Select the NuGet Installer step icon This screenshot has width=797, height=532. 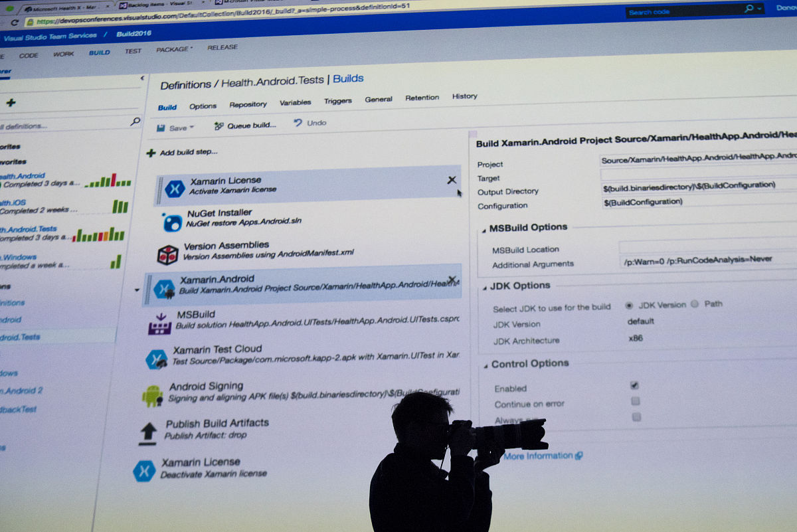(x=173, y=222)
